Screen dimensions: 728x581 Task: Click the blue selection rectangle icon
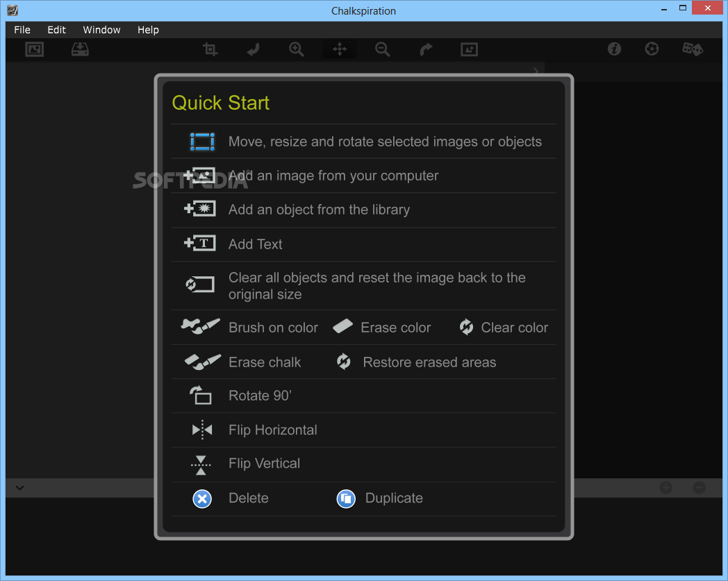202,142
